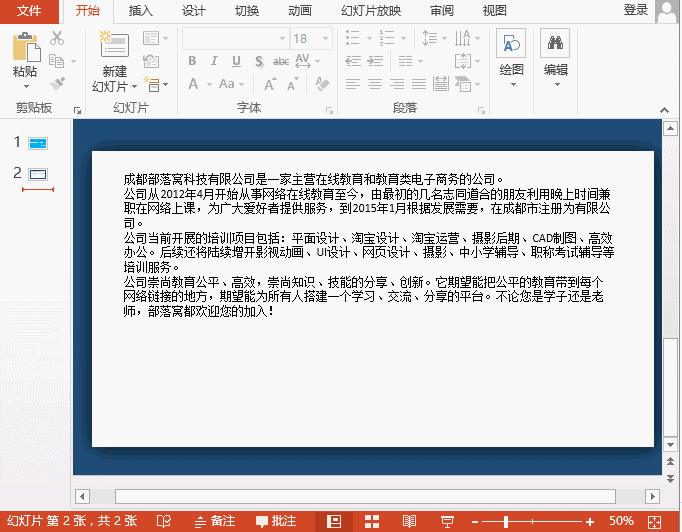The image size is (682, 532).
Task: Open Reading View from status bar
Action: [409, 521]
